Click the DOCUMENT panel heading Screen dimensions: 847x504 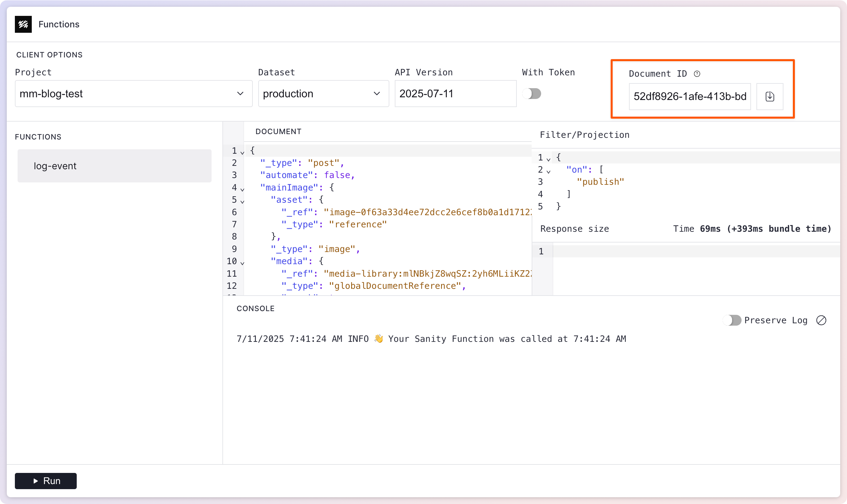pyautogui.click(x=278, y=131)
